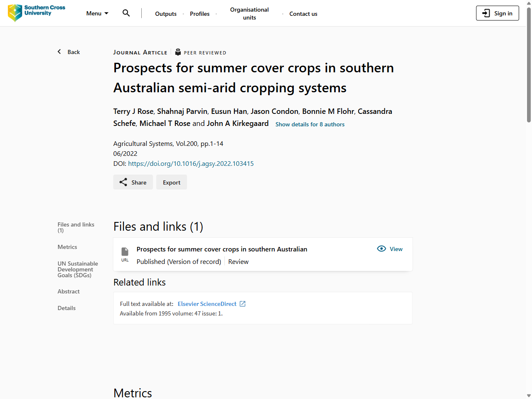Screen dimensions: 532x399
Task: Click the external link icon beside Elsevier ScienceDirect
Action: (242, 304)
